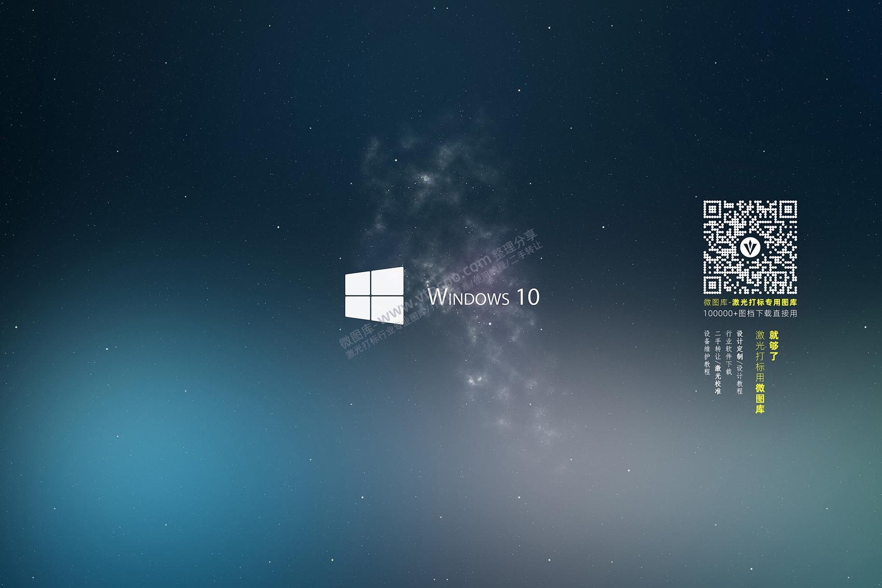882x588 pixels.
Task: Select the vertical "设计定制/设计教程" text
Action: [740, 362]
